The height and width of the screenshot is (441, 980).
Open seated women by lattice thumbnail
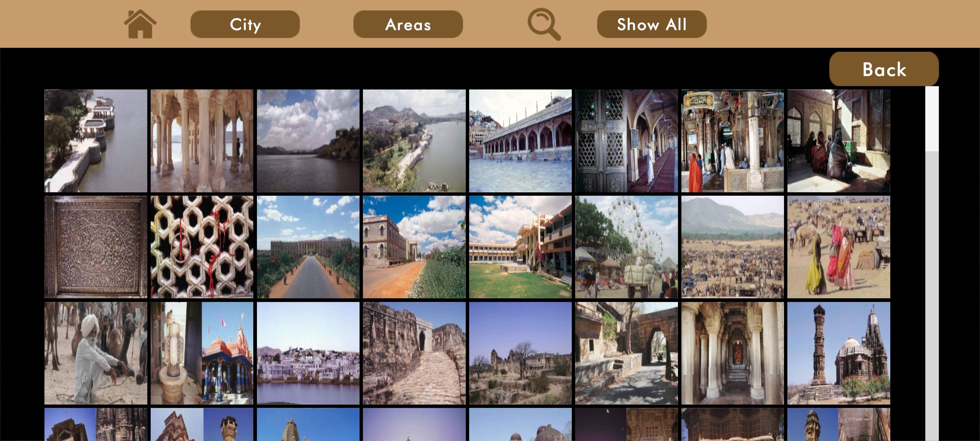(x=839, y=141)
